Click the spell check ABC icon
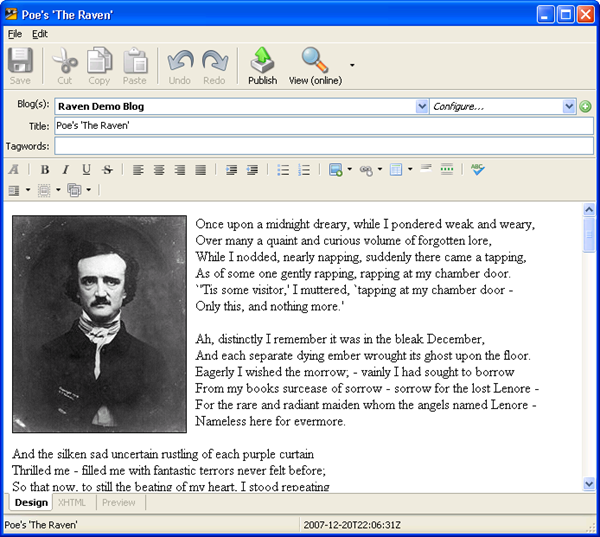Image resolution: width=600 pixels, height=537 pixels. coord(478,170)
